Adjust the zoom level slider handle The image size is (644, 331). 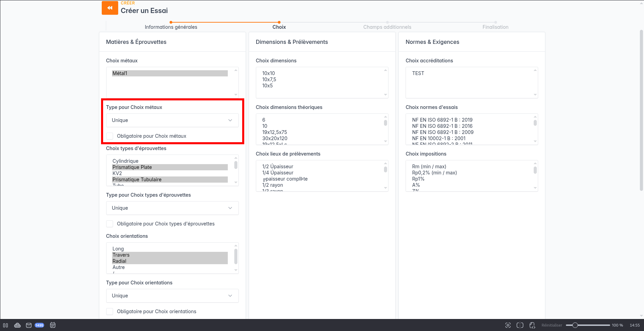click(x=575, y=325)
